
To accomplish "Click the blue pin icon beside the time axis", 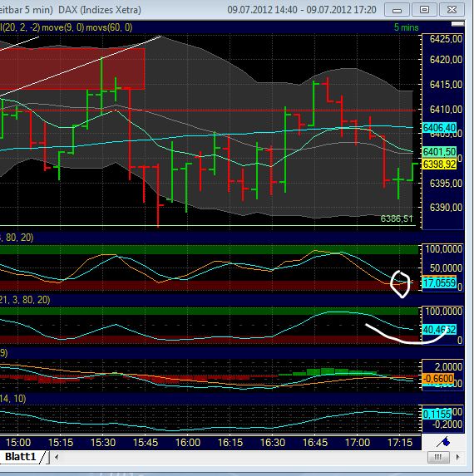I will (443, 442).
